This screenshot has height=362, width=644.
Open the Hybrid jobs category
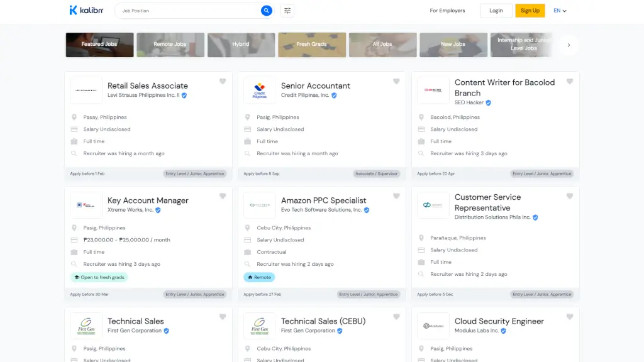click(241, 45)
